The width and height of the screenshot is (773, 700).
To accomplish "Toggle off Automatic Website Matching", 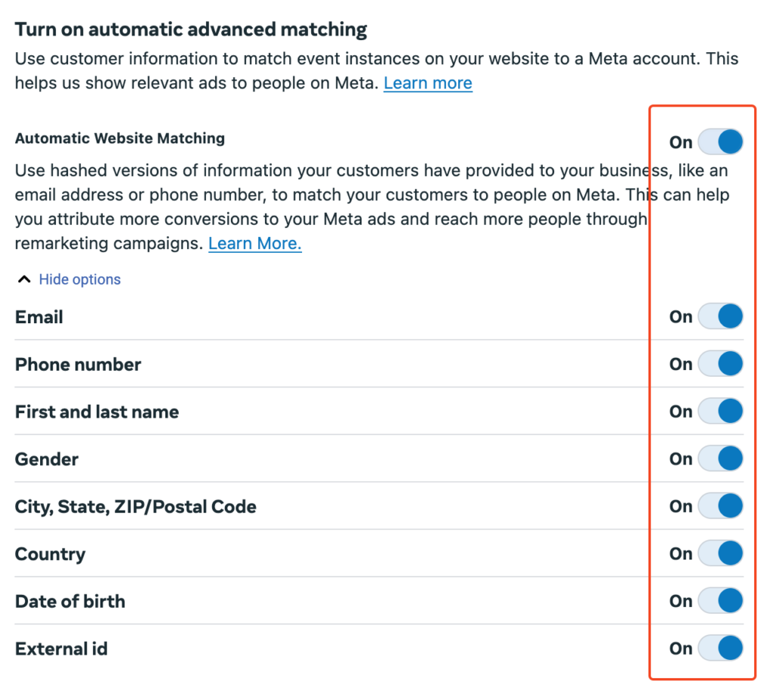I will [x=720, y=141].
